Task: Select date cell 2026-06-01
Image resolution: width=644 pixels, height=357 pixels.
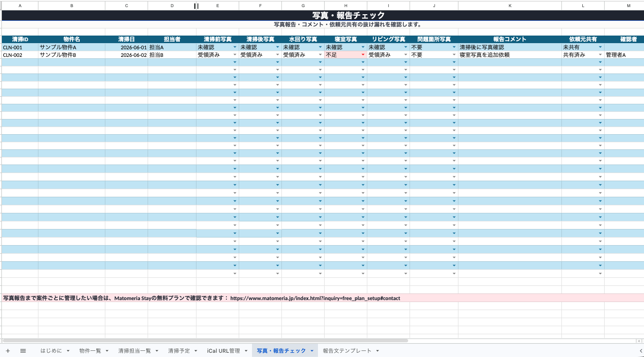Action: 126,47
